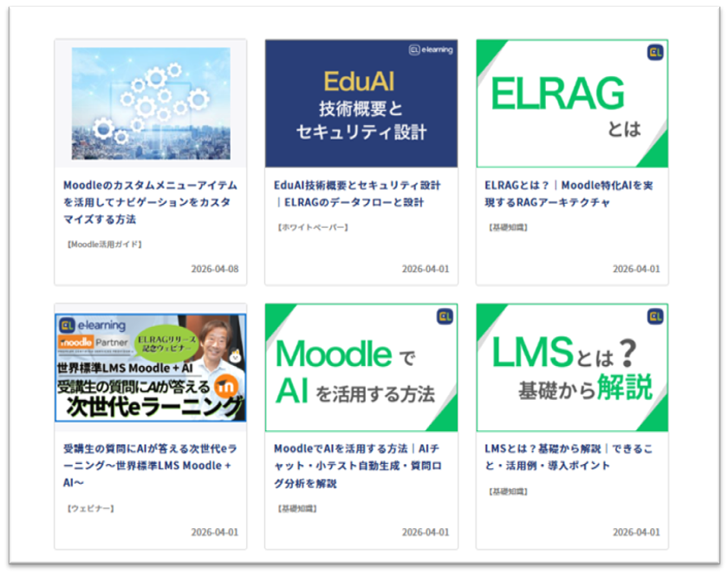Open article LMSとは？基礎から解説 title link
This screenshot has height=574, width=728.
(x=569, y=458)
